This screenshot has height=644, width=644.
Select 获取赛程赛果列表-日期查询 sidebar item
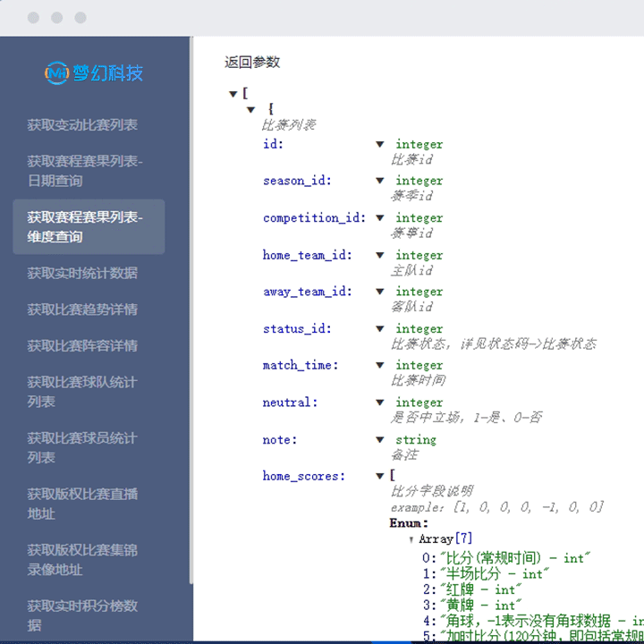85,171
